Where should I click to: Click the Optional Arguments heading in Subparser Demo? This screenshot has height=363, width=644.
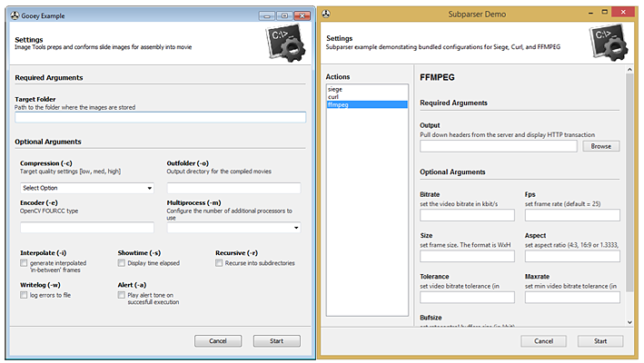(x=452, y=172)
